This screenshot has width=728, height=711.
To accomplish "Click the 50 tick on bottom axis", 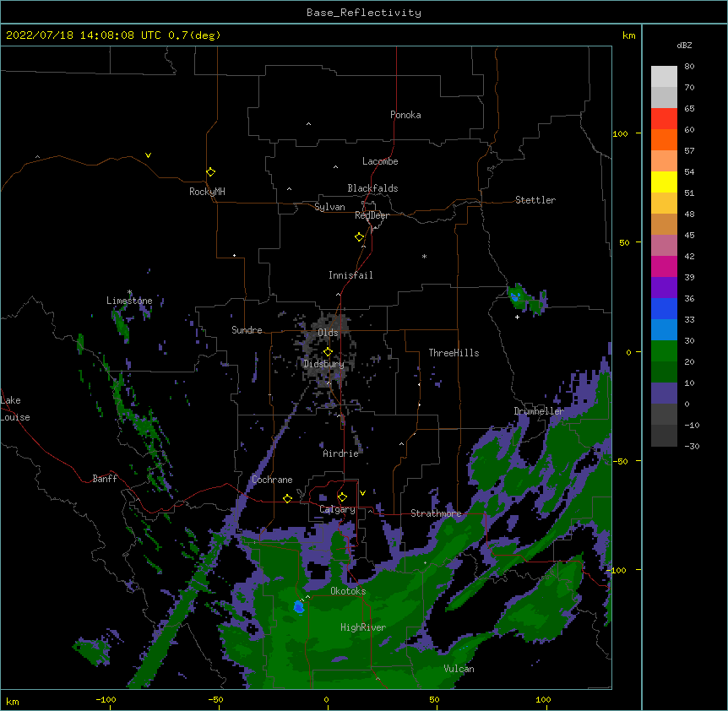I will point(434,699).
